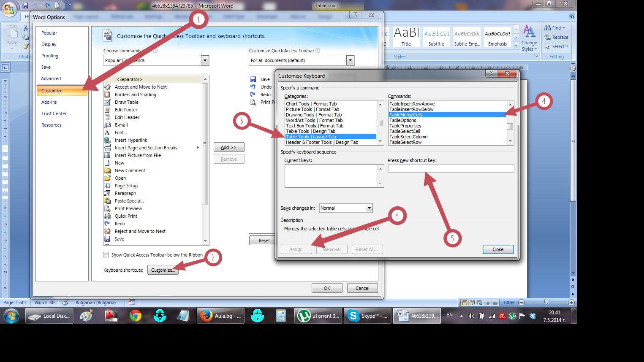
Task: Open Word Help with the blue question mark
Action: (572, 16)
